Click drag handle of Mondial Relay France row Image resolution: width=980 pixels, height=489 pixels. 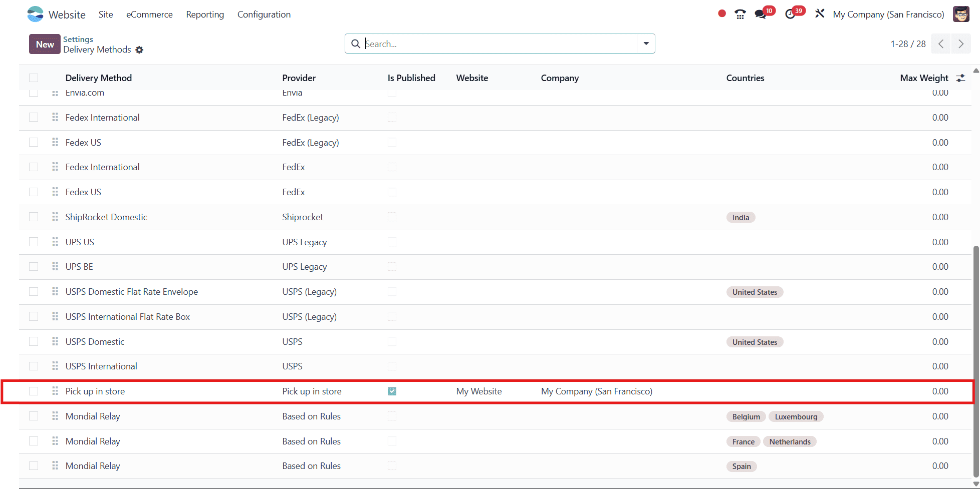pyautogui.click(x=55, y=441)
